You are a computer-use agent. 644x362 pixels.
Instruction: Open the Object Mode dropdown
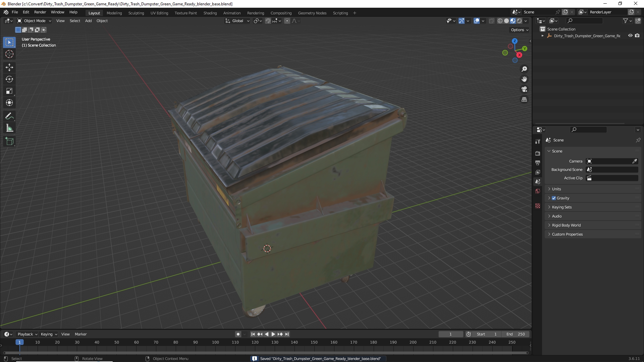pos(34,21)
